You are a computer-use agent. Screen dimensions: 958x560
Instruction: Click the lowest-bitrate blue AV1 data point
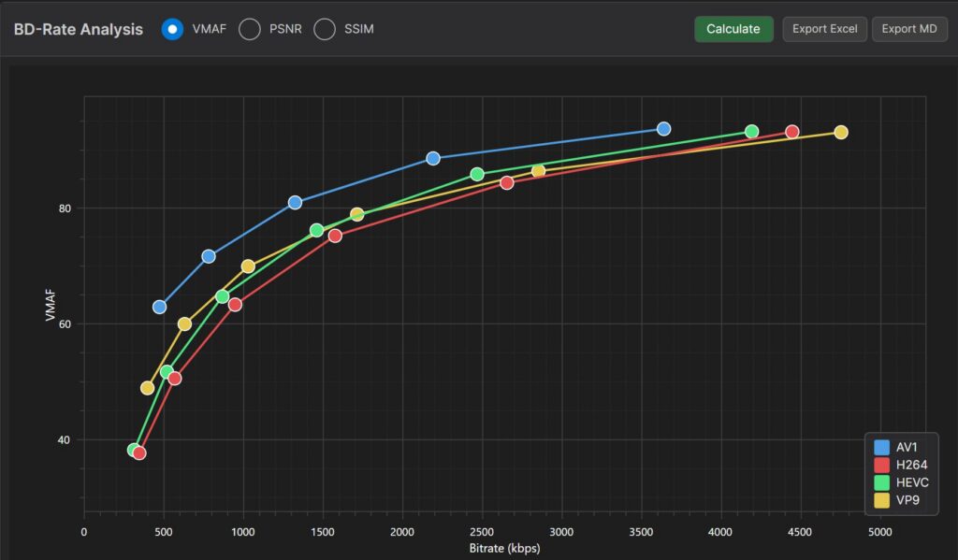pyautogui.click(x=159, y=307)
